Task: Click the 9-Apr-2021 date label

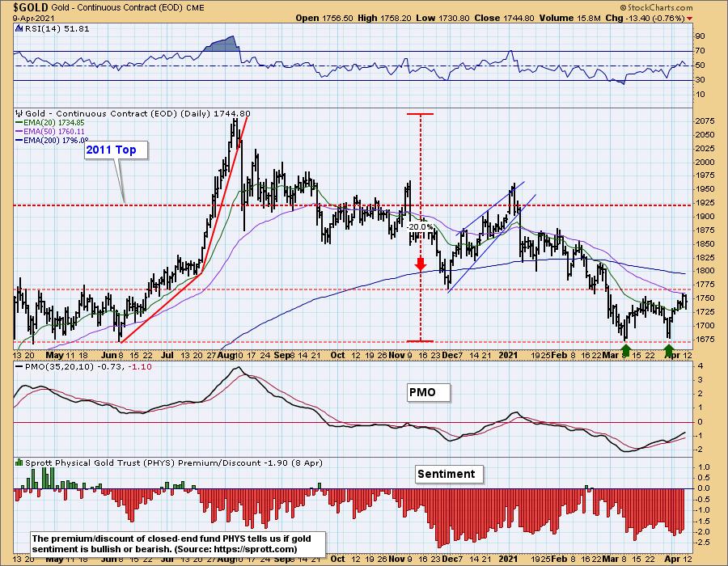Action: [33, 18]
